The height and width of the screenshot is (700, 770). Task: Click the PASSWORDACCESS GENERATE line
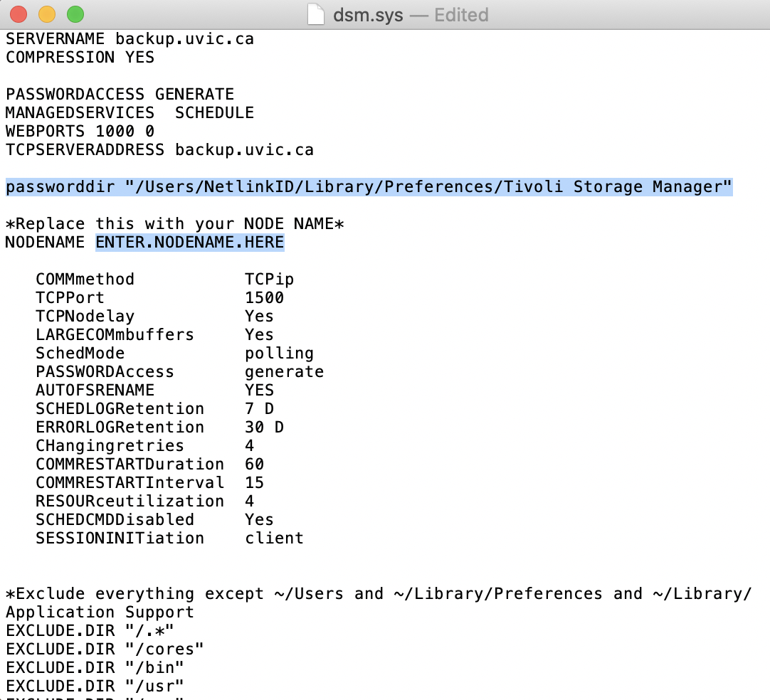click(120, 94)
